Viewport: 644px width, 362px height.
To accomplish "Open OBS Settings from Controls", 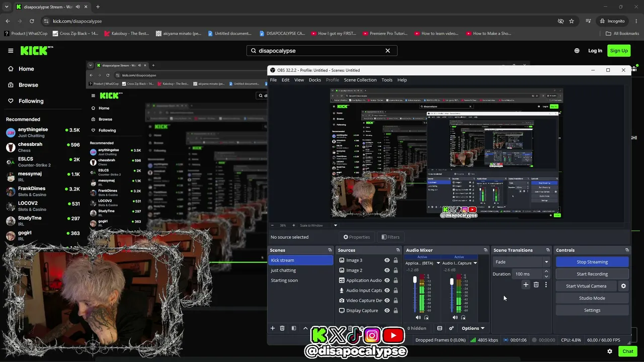I will click(592, 310).
